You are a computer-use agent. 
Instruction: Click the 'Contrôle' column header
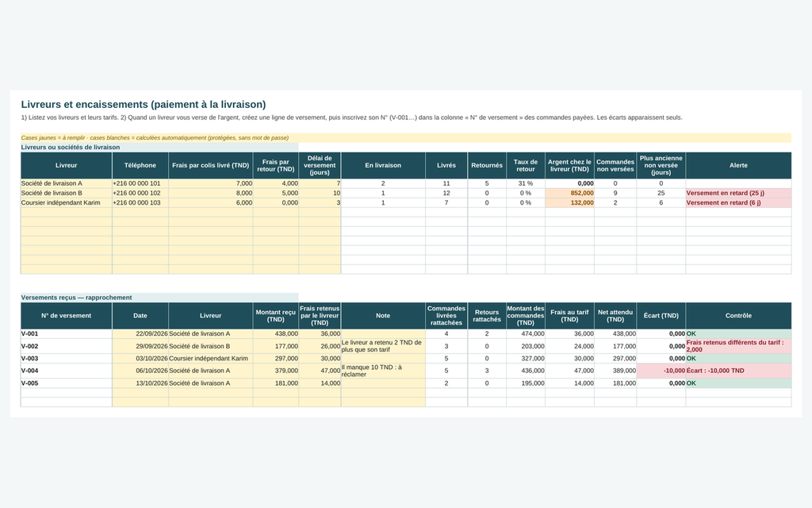tap(738, 316)
